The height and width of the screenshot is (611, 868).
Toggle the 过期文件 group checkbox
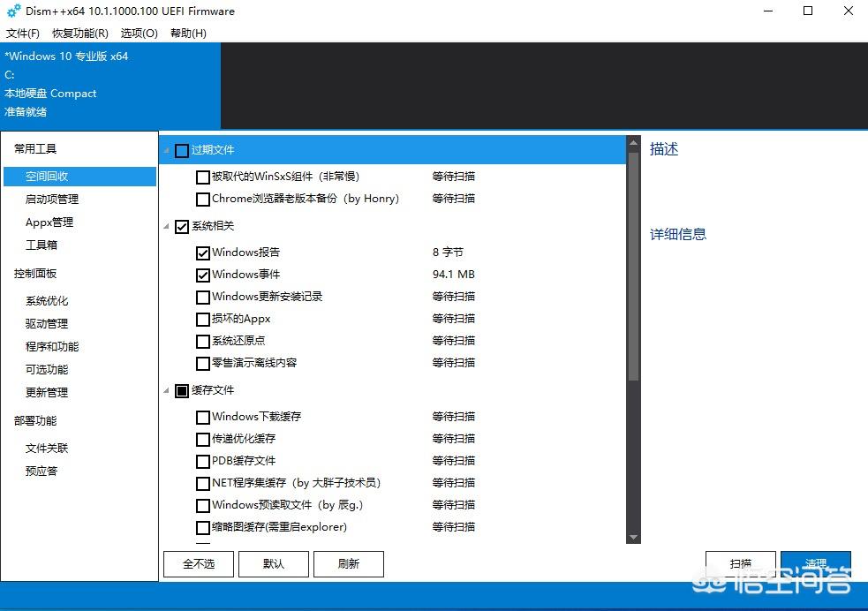182,150
